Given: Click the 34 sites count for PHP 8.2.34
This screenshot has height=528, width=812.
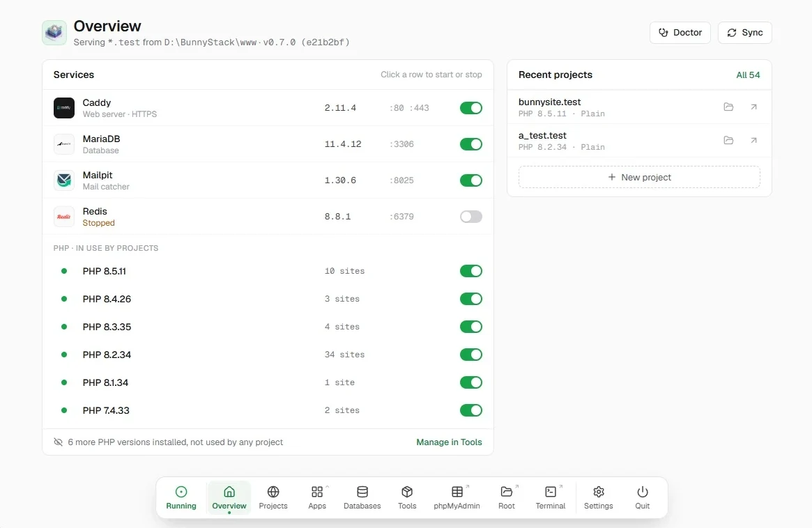Looking at the screenshot, I should pyautogui.click(x=344, y=355).
